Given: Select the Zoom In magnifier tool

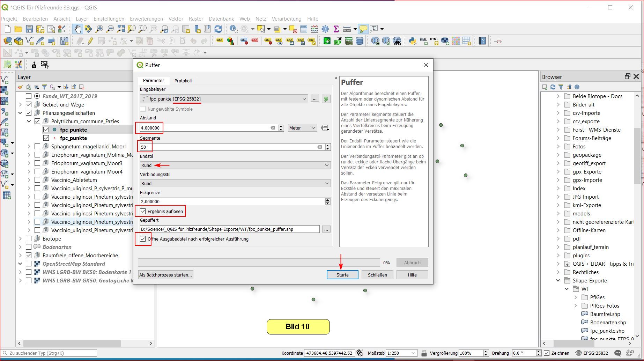Looking at the screenshot, I should tap(99, 29).
